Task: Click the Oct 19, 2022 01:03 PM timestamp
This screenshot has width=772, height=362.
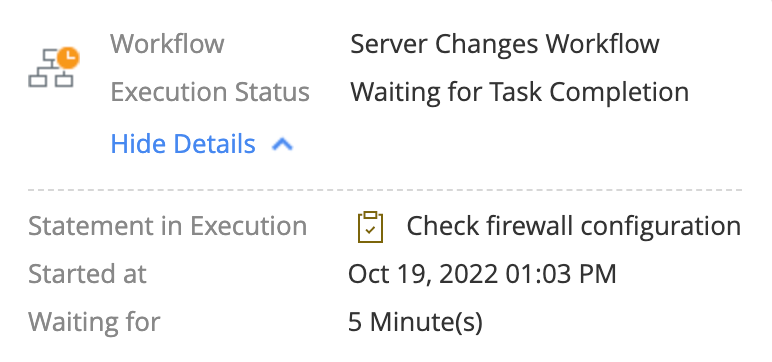Action: pos(482,274)
